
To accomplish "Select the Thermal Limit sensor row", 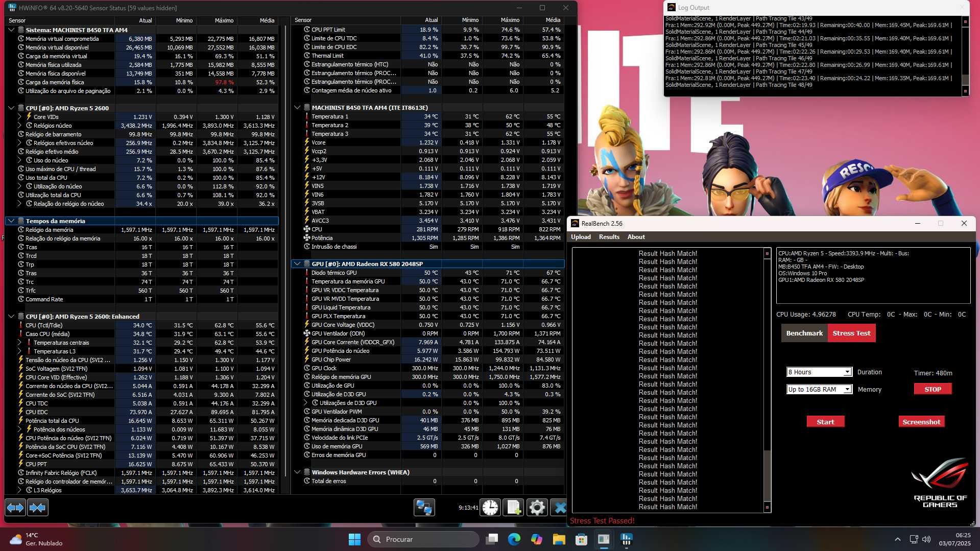I will pyautogui.click(x=428, y=56).
